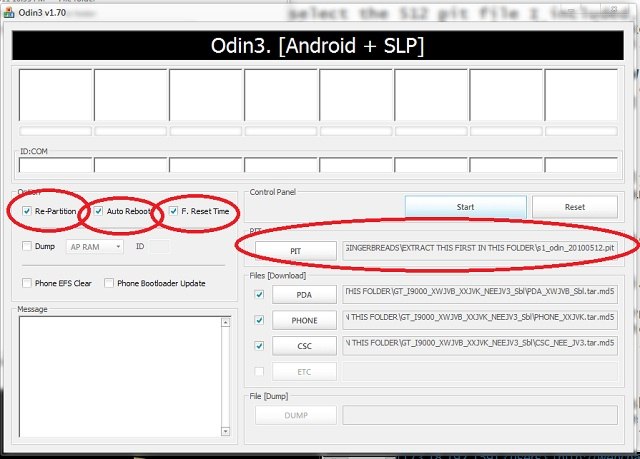Click the Odin3 title bar application icon

(8, 12)
